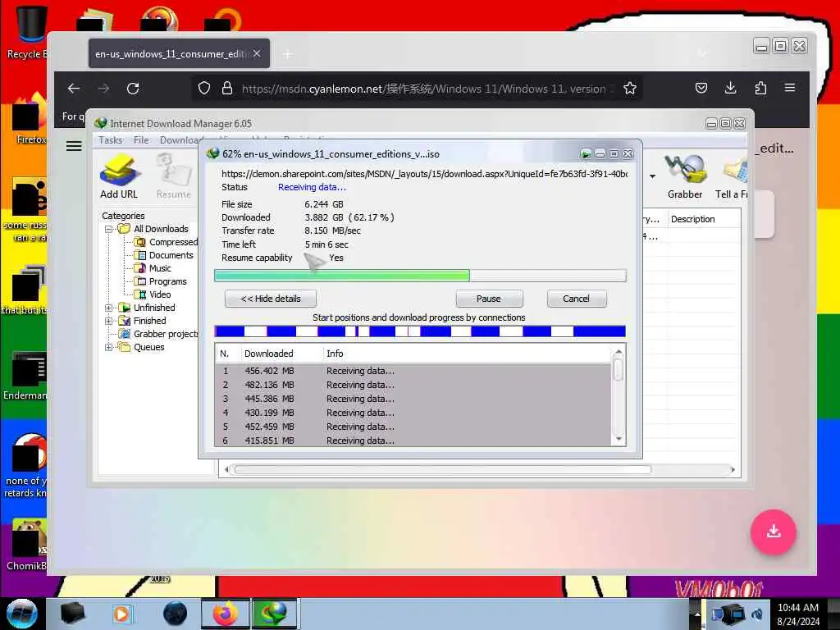Click the Tell a Friend toolbar icon
Screen dimensions: 840x630
pyautogui.click(x=731, y=176)
